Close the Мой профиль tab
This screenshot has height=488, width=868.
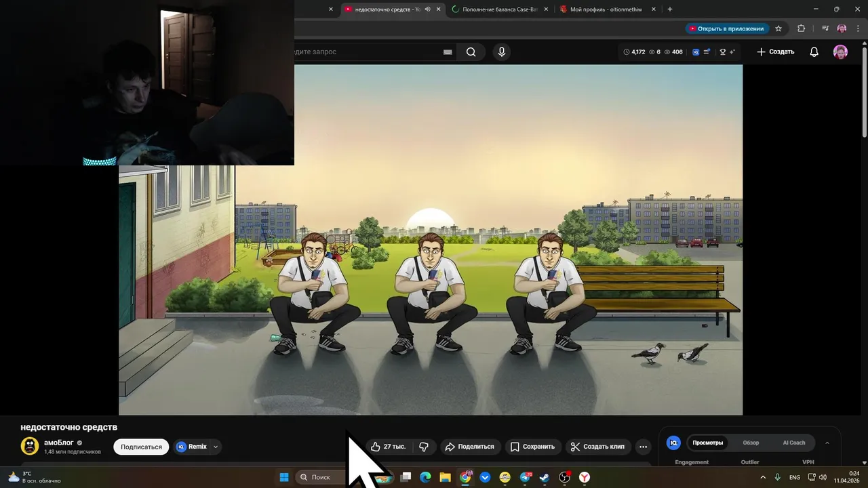(654, 9)
